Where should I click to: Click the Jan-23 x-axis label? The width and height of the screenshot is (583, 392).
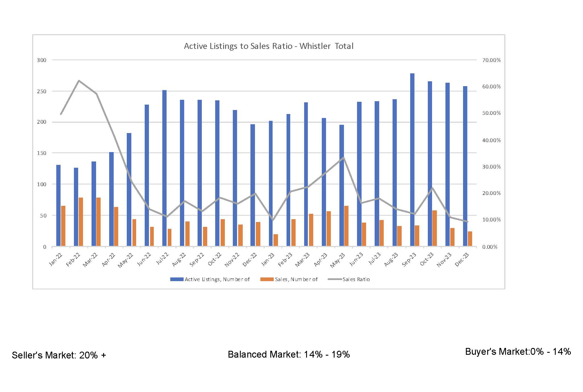point(268,259)
